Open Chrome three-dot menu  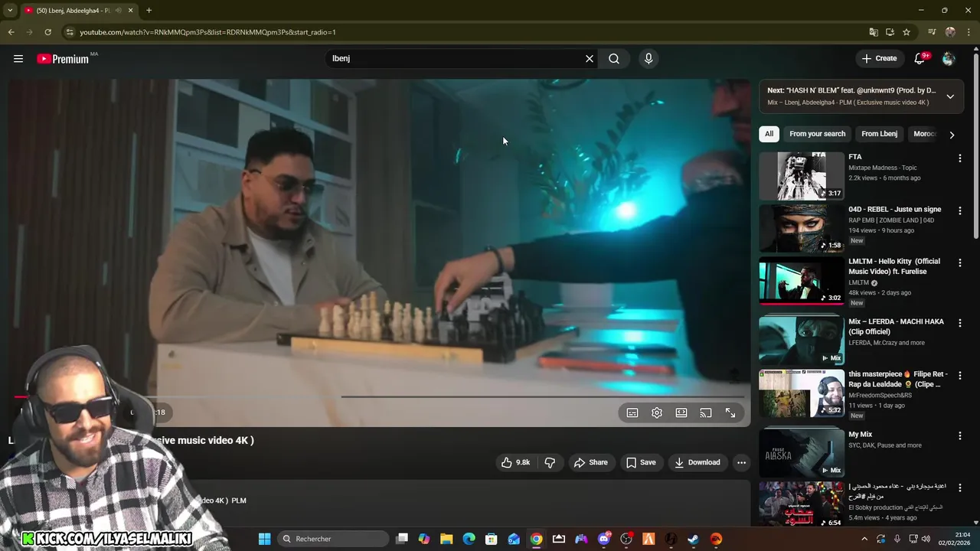pyautogui.click(x=969, y=32)
